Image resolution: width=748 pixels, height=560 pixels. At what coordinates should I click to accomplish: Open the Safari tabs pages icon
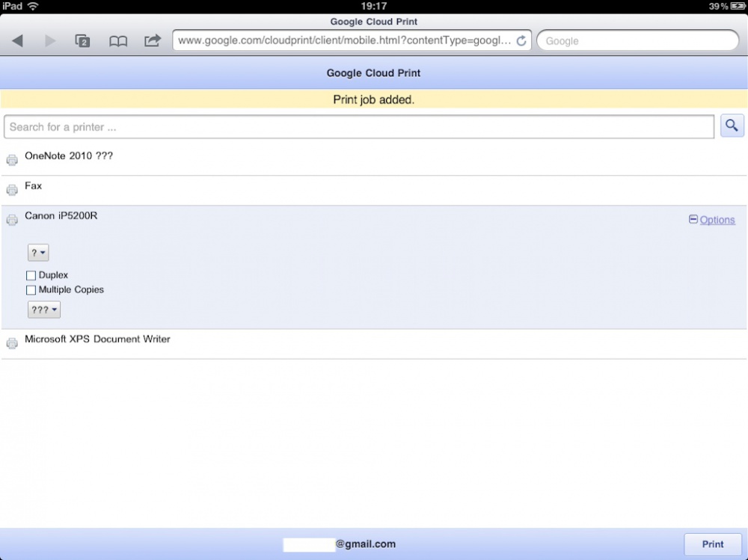click(x=82, y=40)
